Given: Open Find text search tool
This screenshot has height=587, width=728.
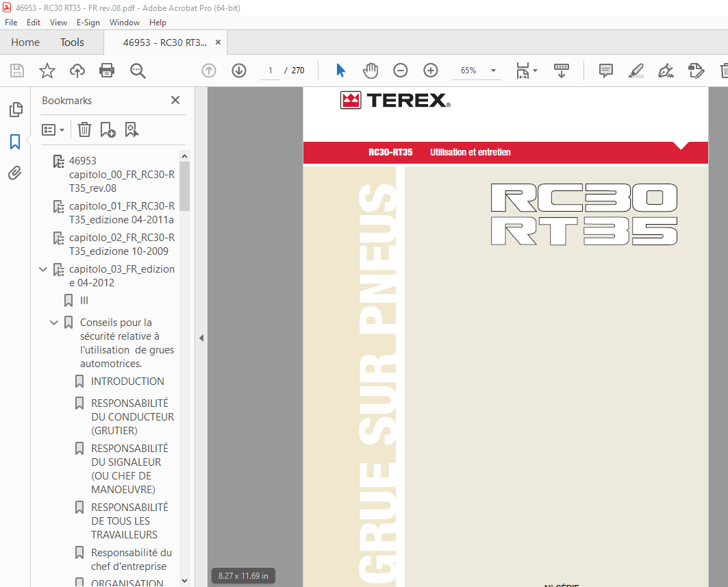Looking at the screenshot, I should [x=138, y=71].
